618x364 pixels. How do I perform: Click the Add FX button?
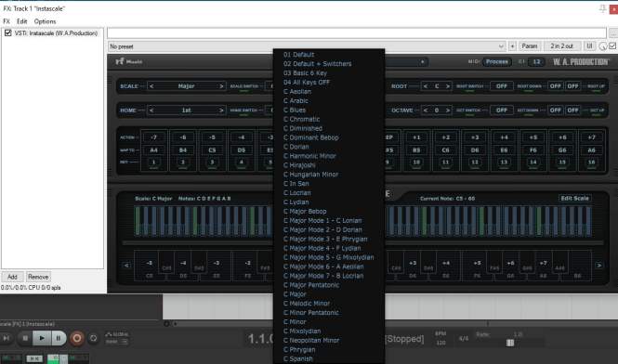tap(13, 277)
